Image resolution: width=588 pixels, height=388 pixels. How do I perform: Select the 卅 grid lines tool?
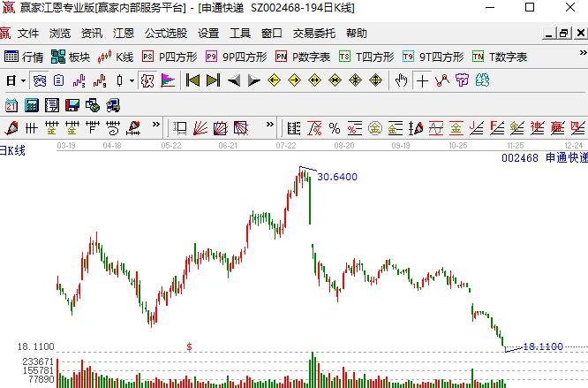pyautogui.click(x=32, y=128)
